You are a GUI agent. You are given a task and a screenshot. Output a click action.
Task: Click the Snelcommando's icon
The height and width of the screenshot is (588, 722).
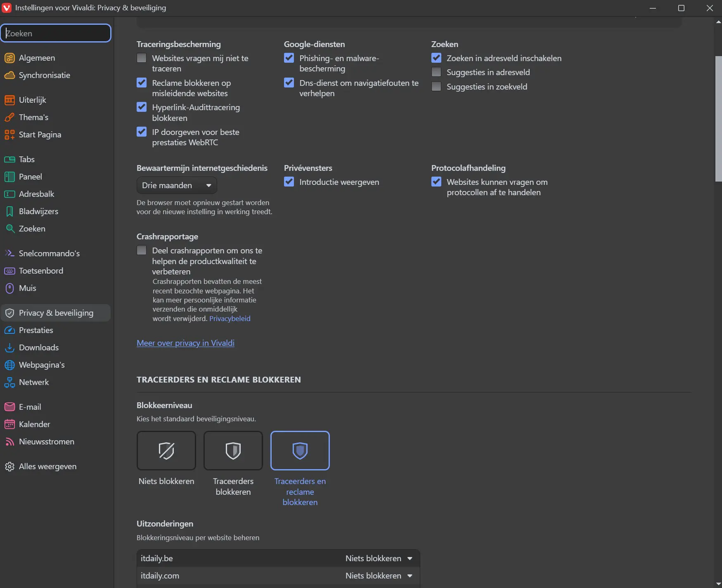click(9, 254)
